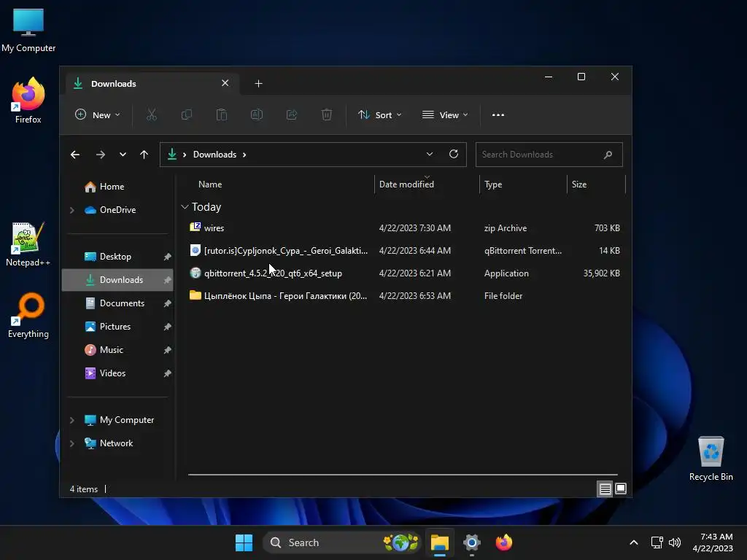Click the network tray icon
747x560 pixels.
pos(657,542)
